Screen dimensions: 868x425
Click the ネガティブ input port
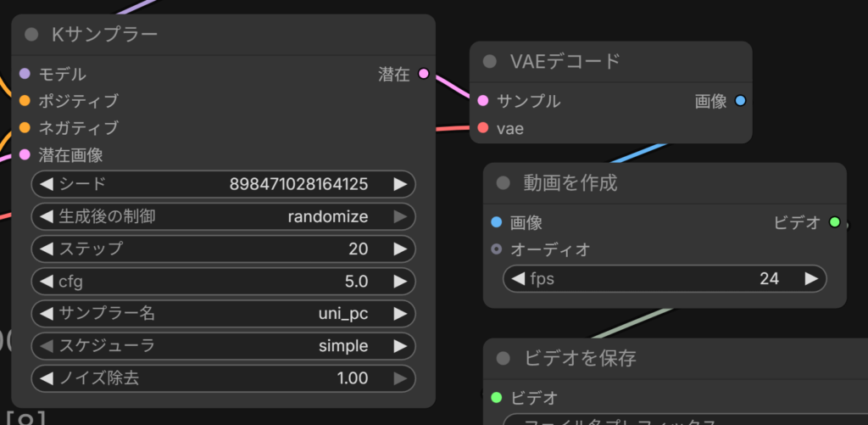[x=25, y=128]
